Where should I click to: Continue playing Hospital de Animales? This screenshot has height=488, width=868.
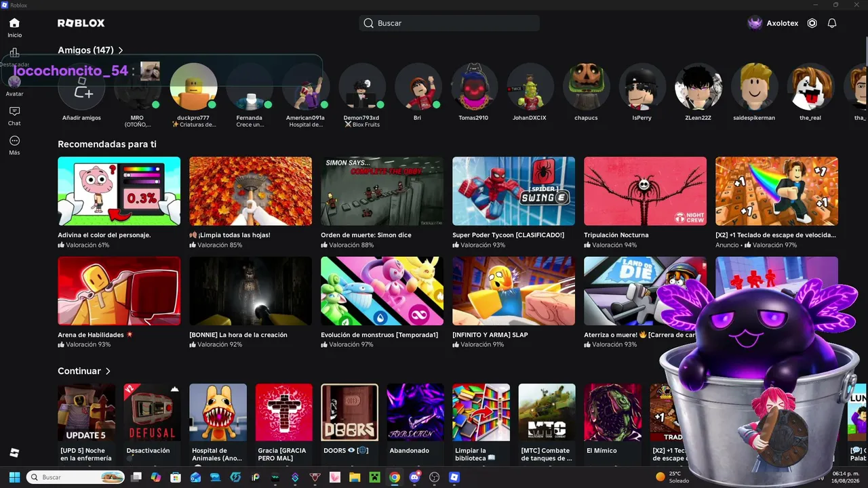[x=218, y=412]
